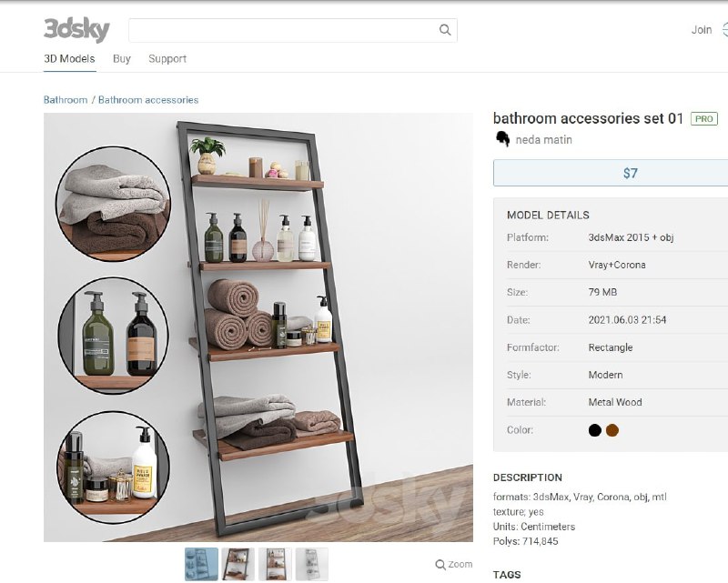This screenshot has height=583, width=728.
Task: Open the neda matin author link
Action: tap(543, 140)
